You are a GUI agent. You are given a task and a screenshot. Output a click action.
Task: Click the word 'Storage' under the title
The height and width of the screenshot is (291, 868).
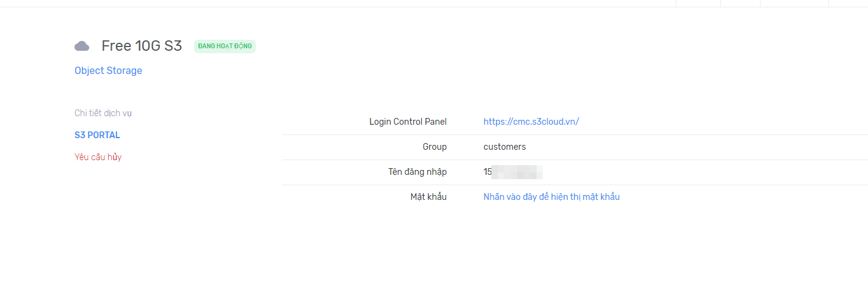[x=125, y=71]
